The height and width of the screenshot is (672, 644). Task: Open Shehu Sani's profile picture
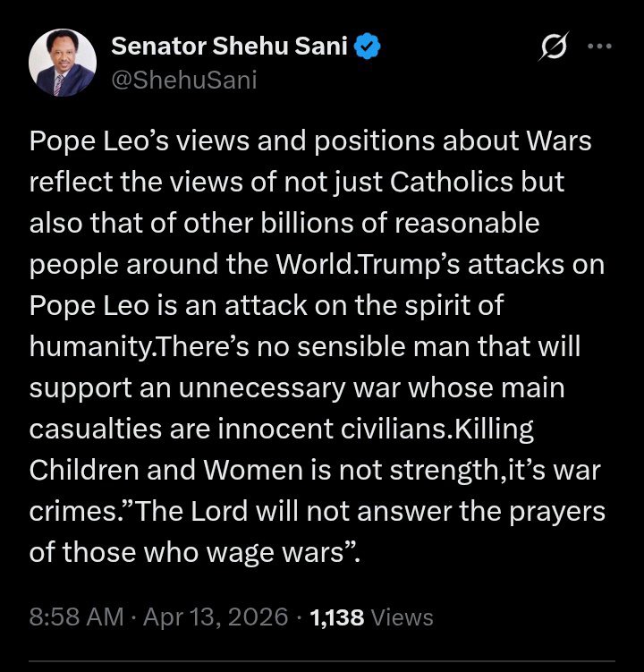coord(63,63)
